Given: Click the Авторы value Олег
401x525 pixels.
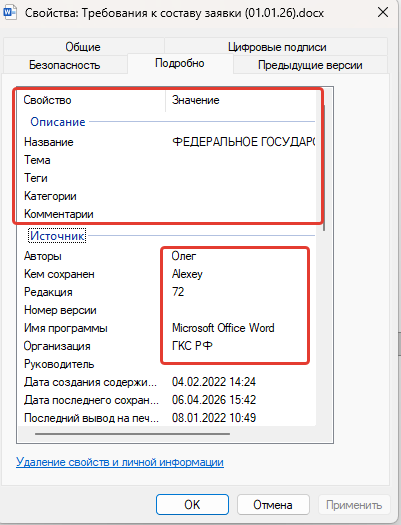Looking at the screenshot, I should tap(184, 256).
